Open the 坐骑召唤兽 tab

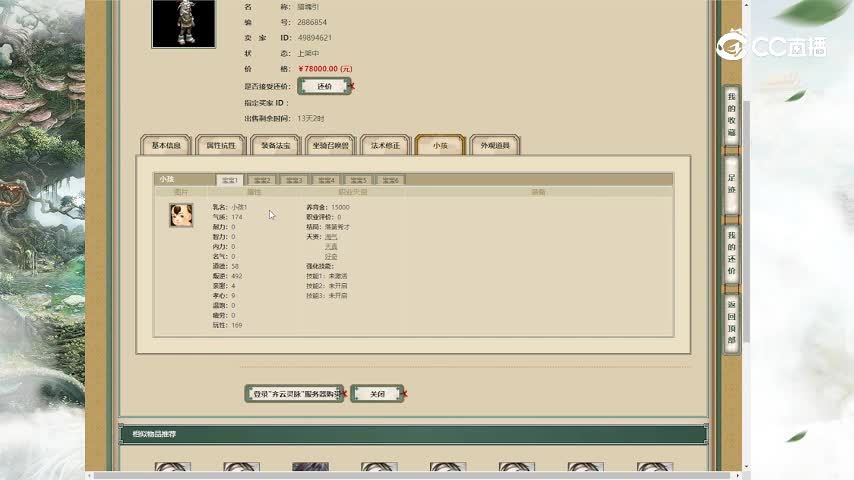click(331, 146)
